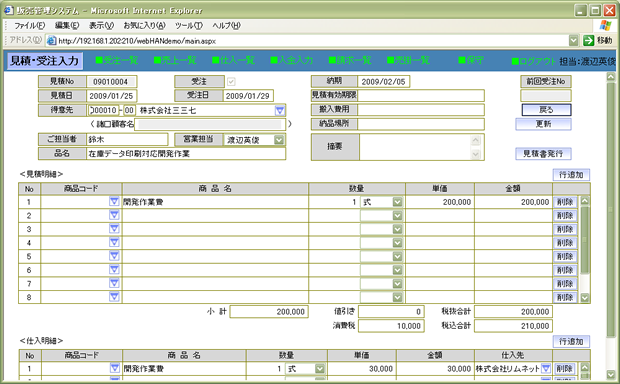Open product code lookup in estimate row 2
The height and width of the screenshot is (384, 620).
pos(114,215)
